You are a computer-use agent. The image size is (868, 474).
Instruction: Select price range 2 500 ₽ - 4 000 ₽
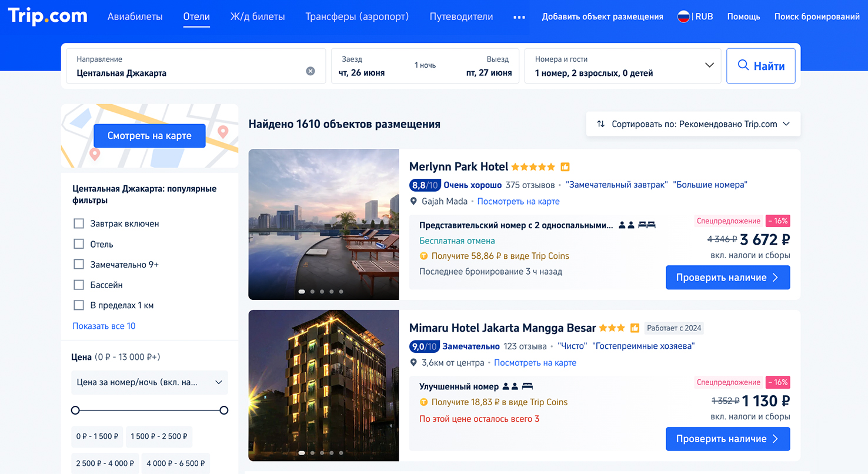105,463
